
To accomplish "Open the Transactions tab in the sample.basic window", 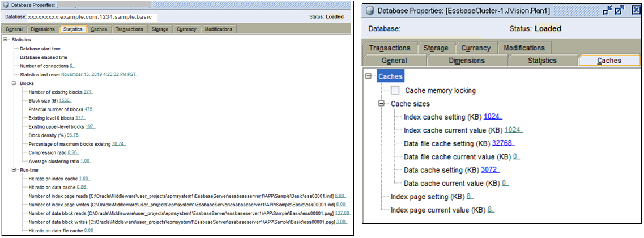I will (x=129, y=29).
